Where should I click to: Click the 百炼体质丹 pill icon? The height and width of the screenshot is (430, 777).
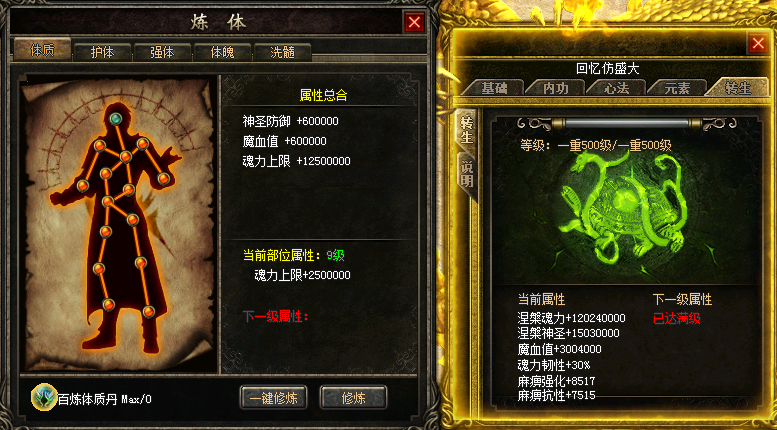[45, 397]
